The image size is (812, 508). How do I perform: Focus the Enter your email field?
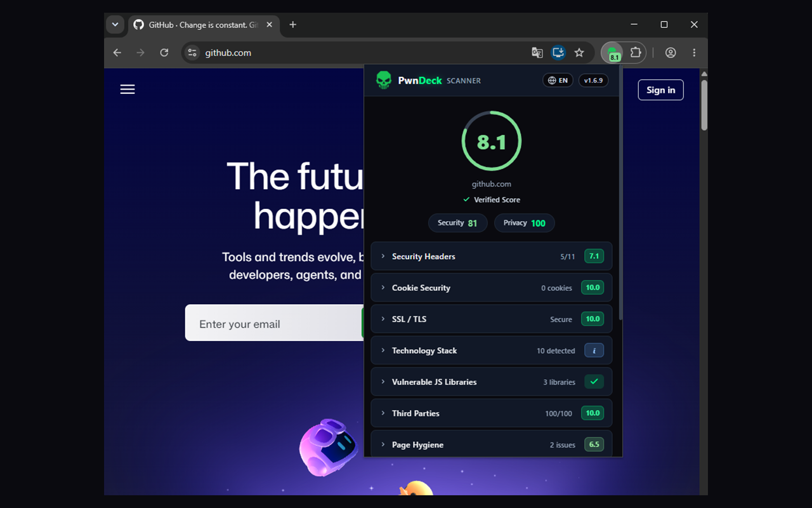274,323
